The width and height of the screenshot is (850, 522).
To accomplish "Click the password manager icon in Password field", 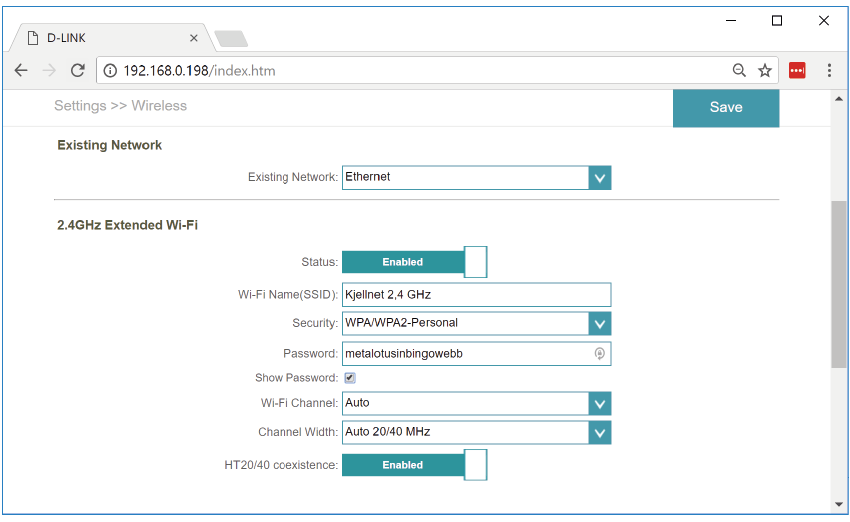I will [599, 353].
